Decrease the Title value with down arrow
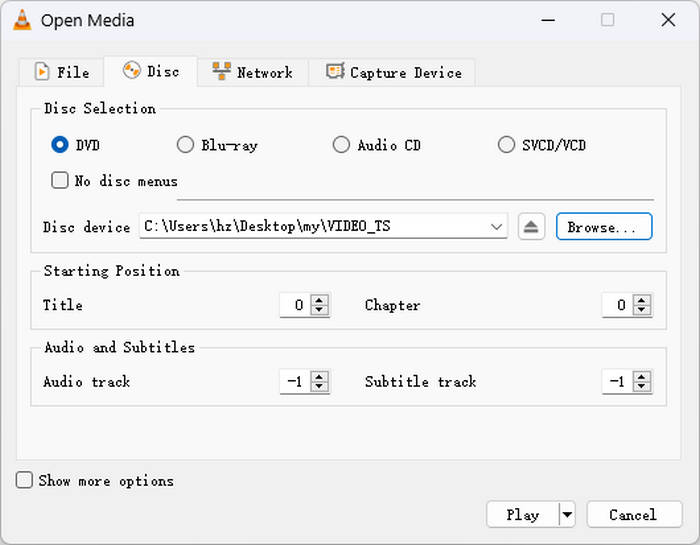 tap(319, 310)
